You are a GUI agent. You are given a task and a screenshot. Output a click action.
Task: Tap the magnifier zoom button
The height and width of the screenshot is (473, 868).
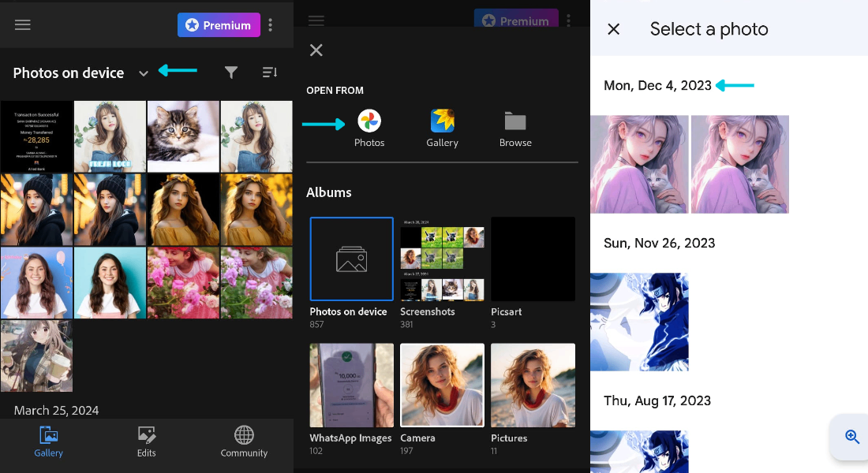(851, 437)
